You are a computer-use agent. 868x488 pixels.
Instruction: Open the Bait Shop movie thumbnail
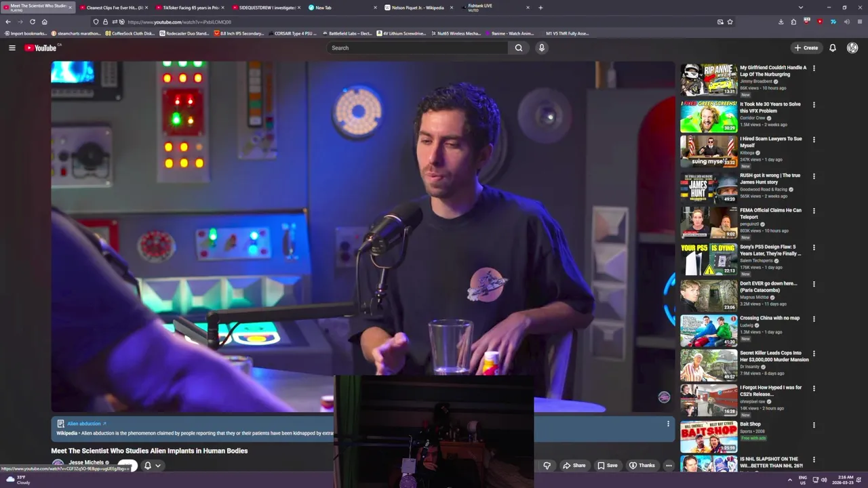click(709, 437)
